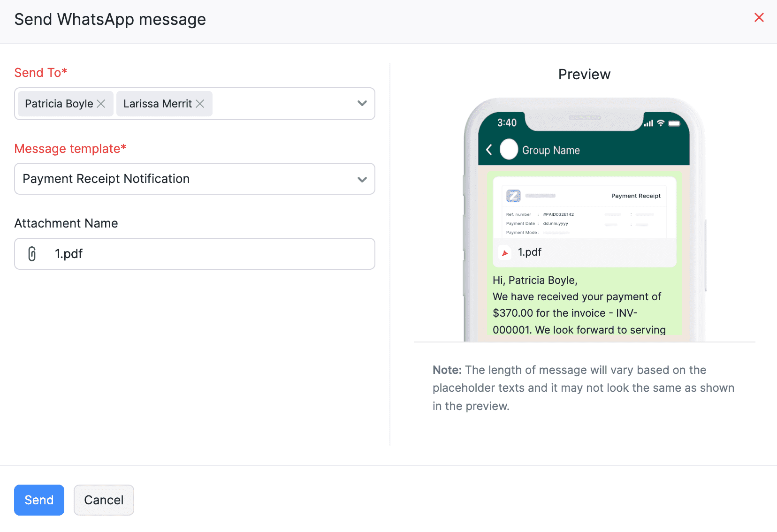The width and height of the screenshot is (777, 532).
Task: Click the PDF file icon in the preview
Action: click(x=505, y=252)
